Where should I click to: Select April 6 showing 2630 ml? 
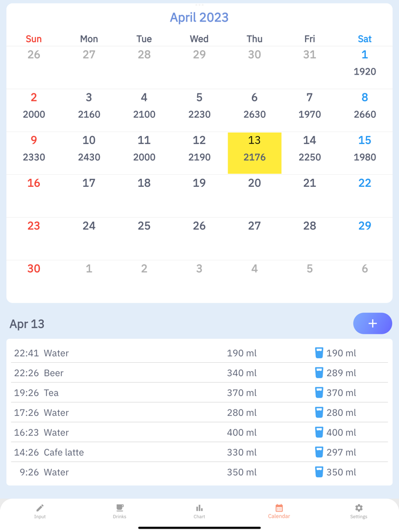click(254, 106)
